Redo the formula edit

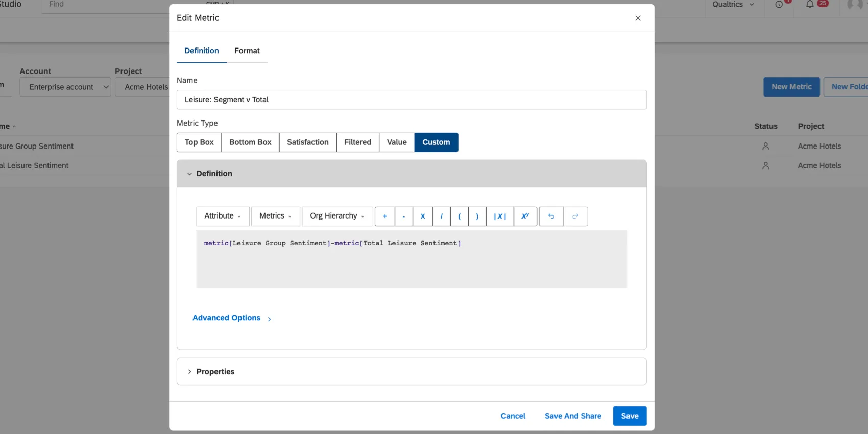click(x=575, y=216)
